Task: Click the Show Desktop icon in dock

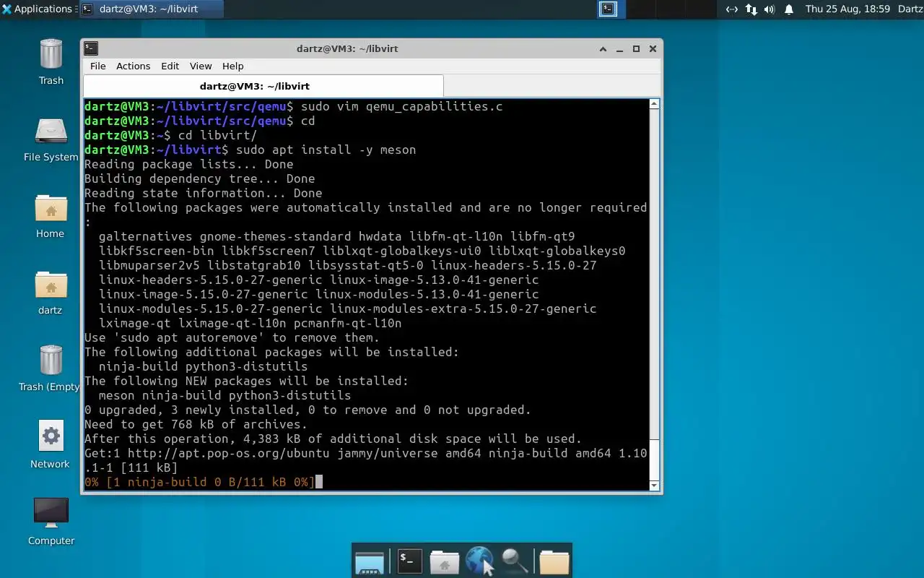Action: [370, 561]
